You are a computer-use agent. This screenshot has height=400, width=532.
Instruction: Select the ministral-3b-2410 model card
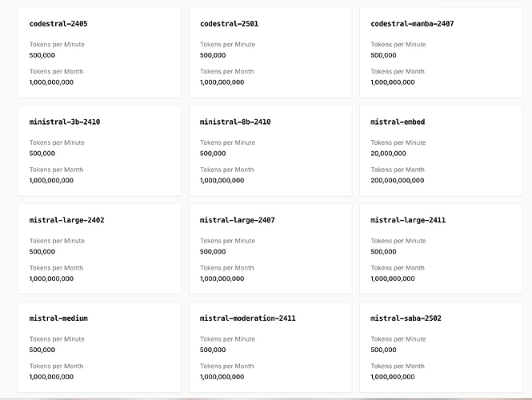[99, 150]
